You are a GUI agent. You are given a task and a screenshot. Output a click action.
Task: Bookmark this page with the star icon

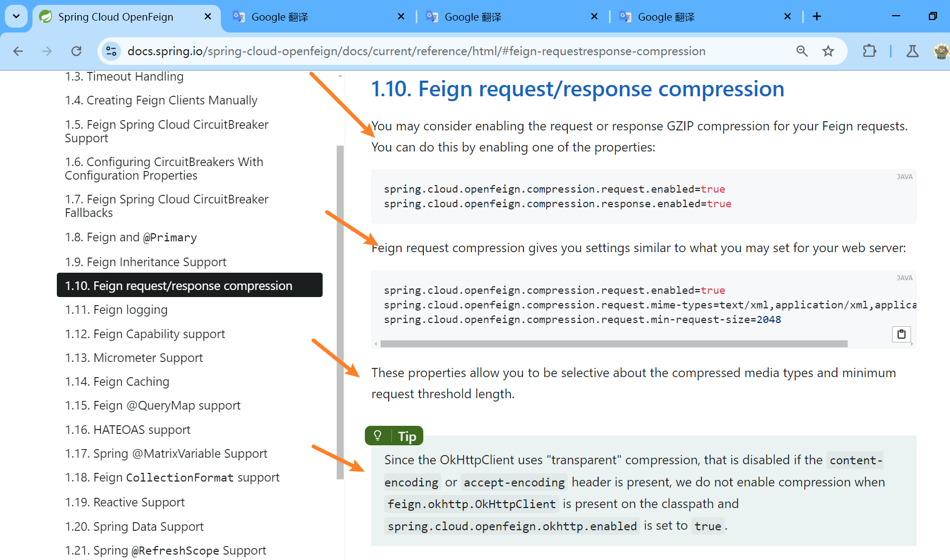click(x=828, y=51)
